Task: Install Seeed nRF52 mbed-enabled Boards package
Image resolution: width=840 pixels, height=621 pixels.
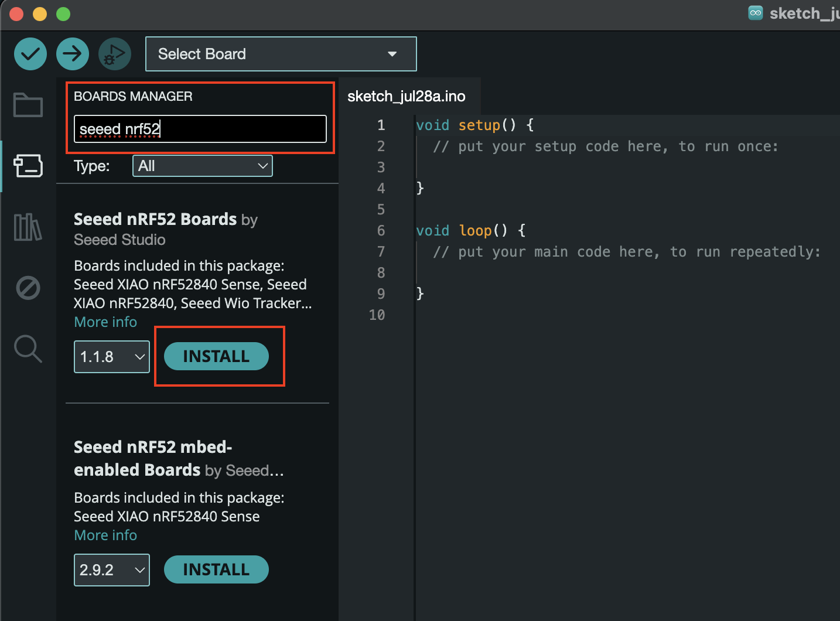Action: tap(216, 569)
